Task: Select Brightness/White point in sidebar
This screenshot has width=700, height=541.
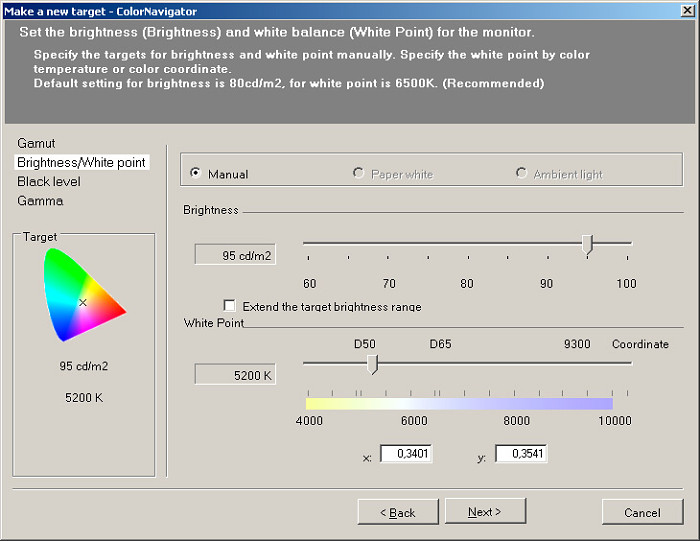Action: pyautogui.click(x=81, y=162)
